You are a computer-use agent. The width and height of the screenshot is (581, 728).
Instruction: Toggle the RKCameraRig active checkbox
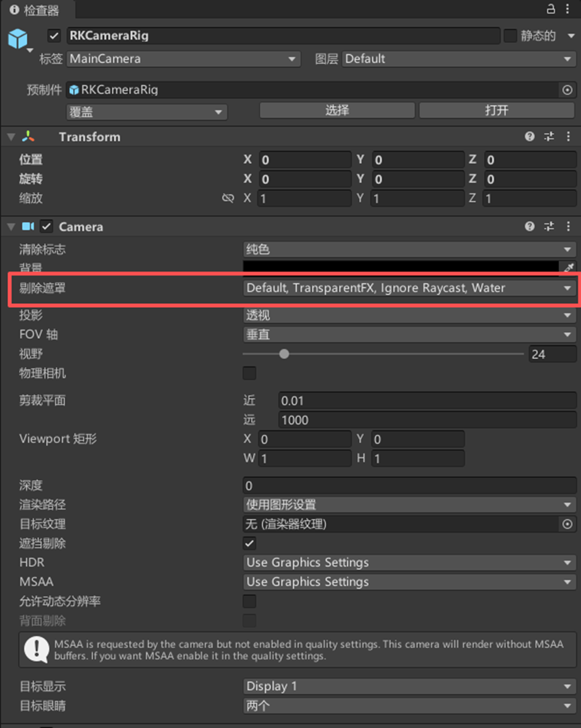pos(54,36)
